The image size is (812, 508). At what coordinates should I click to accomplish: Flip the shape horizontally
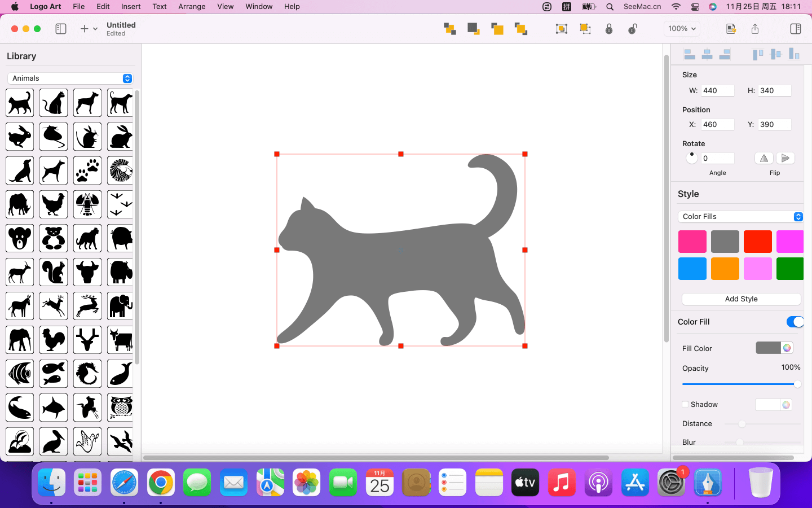(x=764, y=158)
